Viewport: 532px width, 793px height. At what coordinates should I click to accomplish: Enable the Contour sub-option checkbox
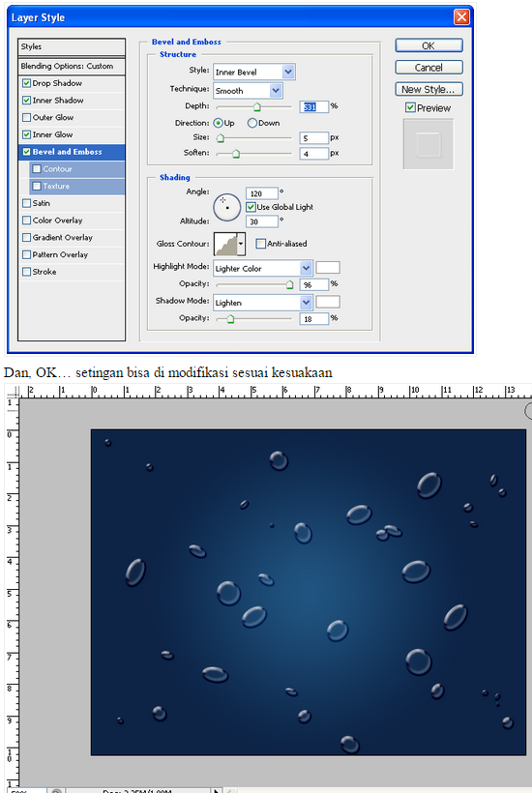coord(37,169)
